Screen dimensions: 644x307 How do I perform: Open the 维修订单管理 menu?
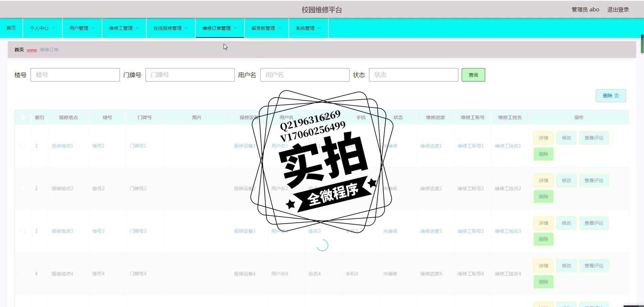pos(220,28)
